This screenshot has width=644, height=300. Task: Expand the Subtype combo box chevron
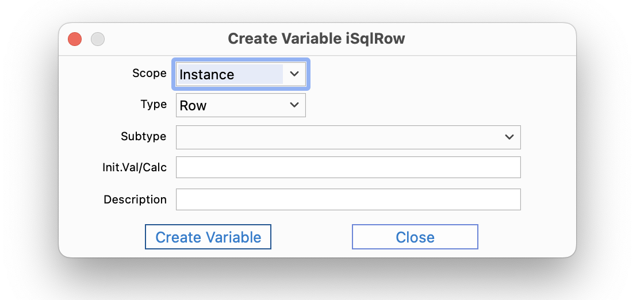(509, 137)
